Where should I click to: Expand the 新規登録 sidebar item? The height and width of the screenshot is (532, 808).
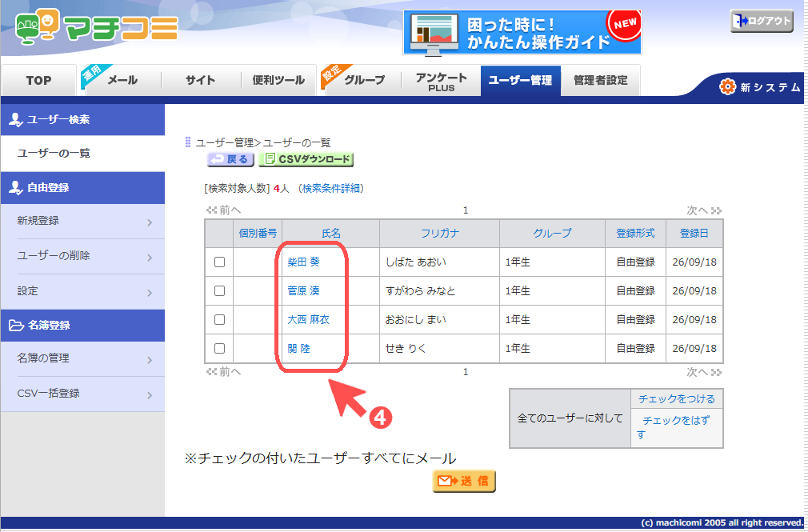click(x=83, y=221)
